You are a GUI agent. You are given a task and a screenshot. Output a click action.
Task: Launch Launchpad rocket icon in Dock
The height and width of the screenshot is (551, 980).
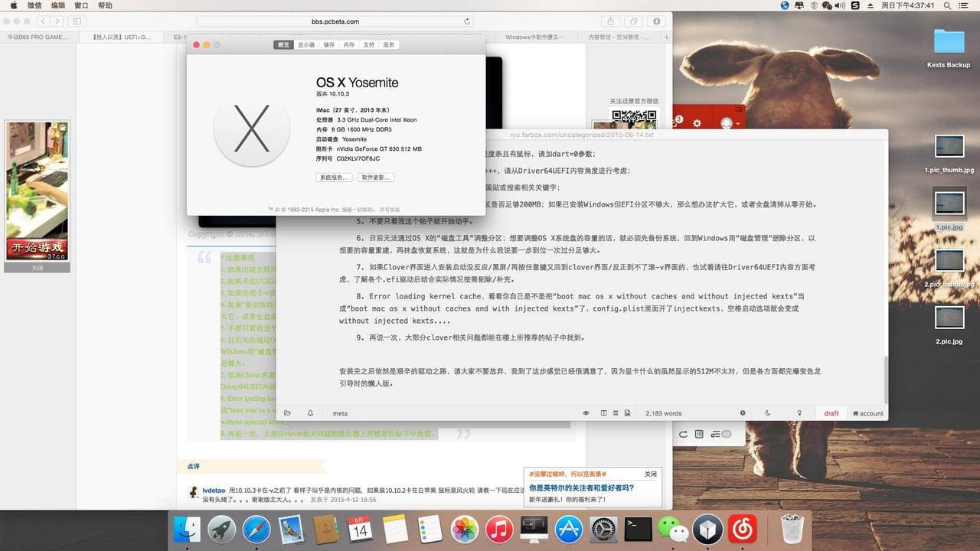(x=222, y=529)
